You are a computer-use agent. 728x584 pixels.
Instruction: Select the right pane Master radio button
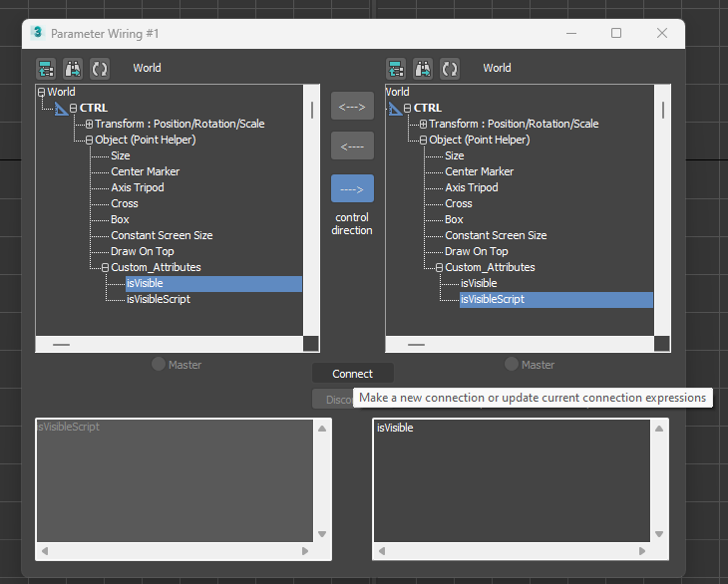pos(512,365)
